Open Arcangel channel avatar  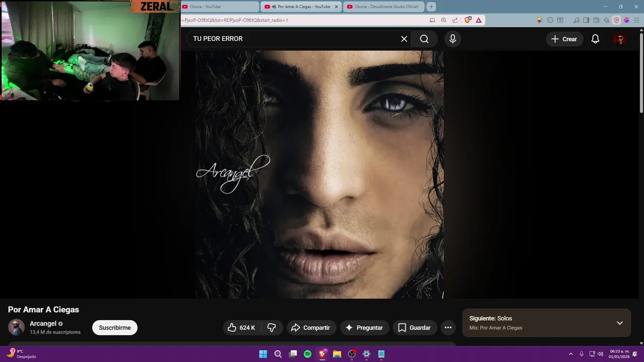[16, 327]
